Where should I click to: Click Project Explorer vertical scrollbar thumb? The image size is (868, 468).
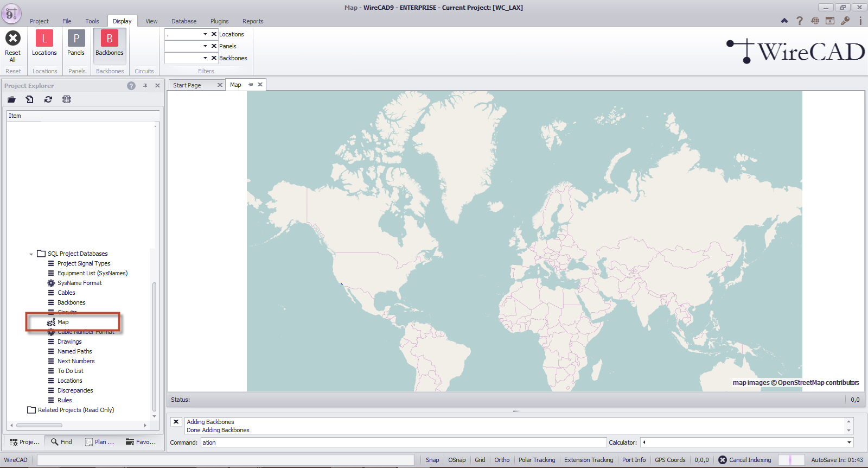pyautogui.click(x=154, y=347)
